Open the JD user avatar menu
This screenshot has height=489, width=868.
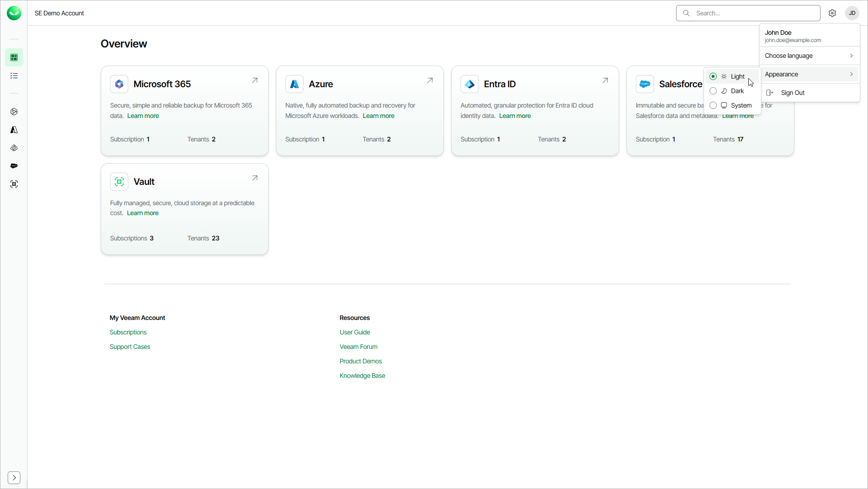(x=852, y=13)
